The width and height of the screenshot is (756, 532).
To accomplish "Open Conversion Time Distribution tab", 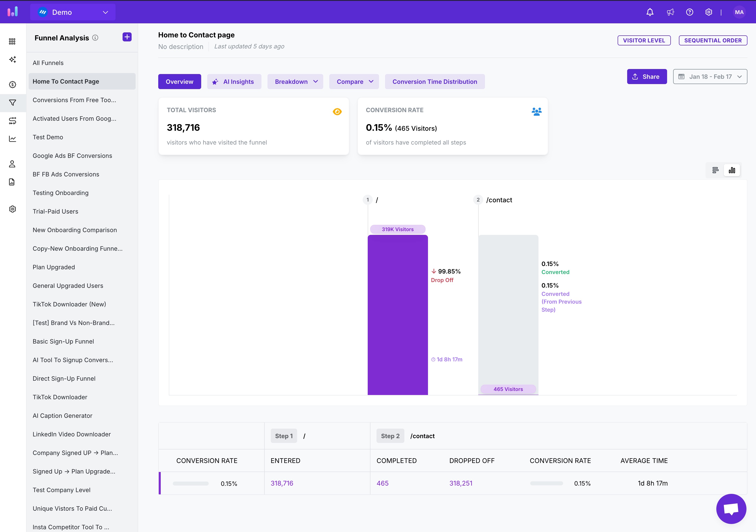I will pyautogui.click(x=435, y=82).
